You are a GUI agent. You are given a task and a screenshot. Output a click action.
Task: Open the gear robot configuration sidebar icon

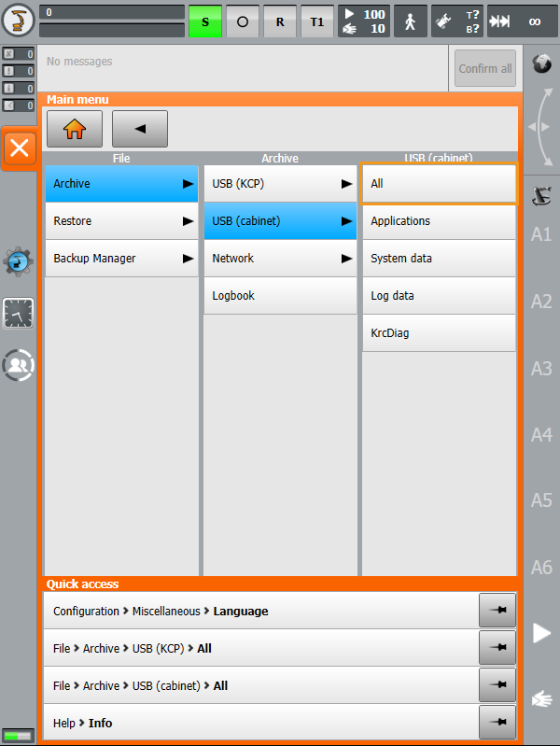click(18, 261)
